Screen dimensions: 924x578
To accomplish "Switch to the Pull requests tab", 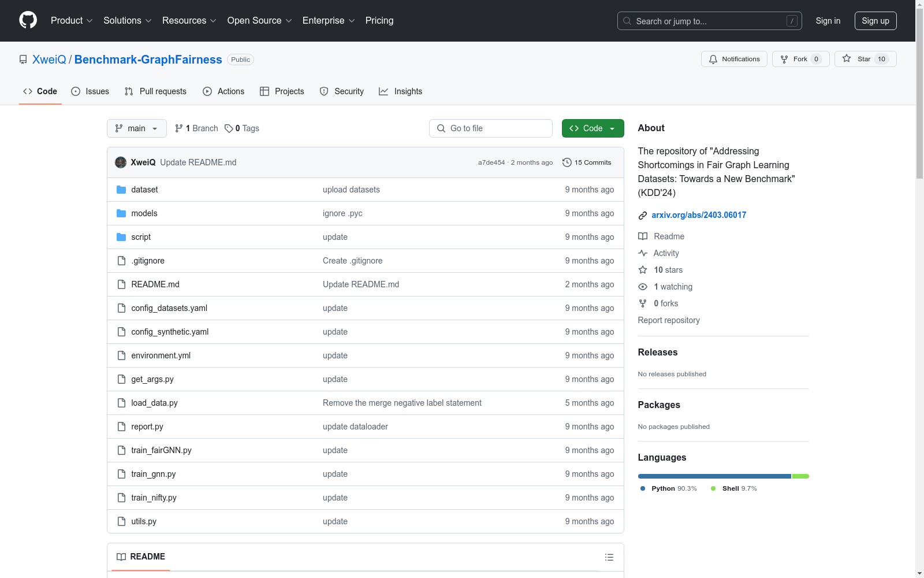I will click(155, 91).
